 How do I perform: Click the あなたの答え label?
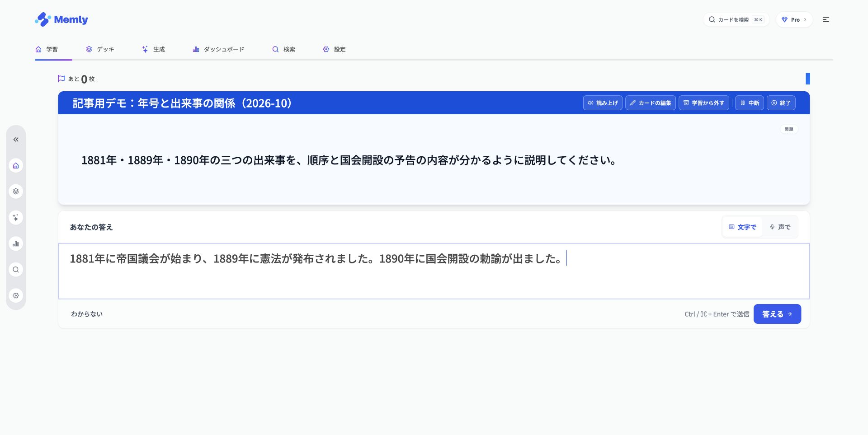[x=91, y=227]
